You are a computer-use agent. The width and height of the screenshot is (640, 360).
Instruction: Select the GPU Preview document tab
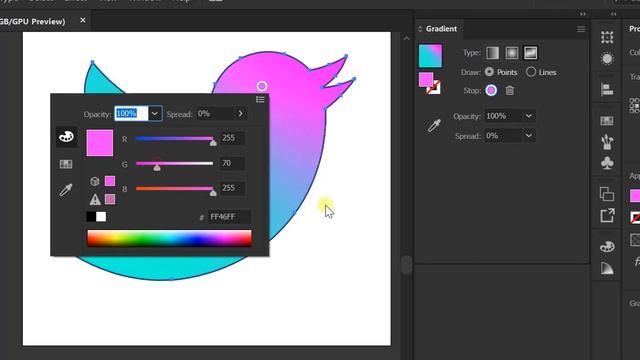coord(33,22)
